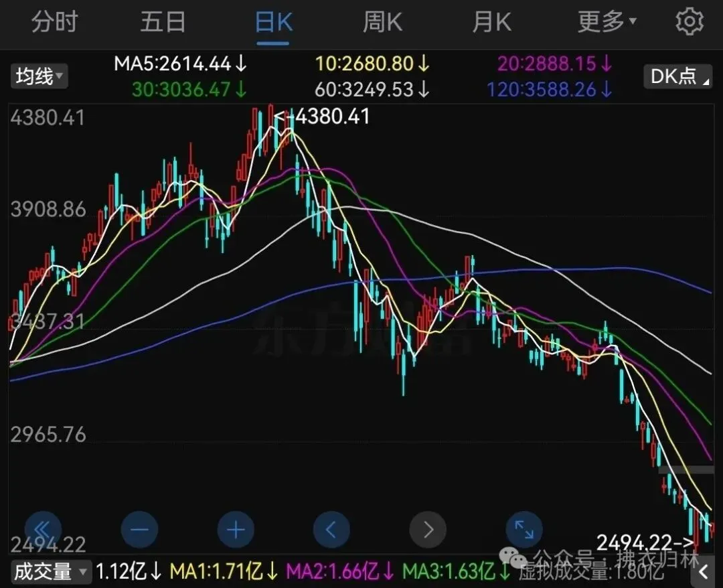Open the chart settings gear

click(x=690, y=21)
